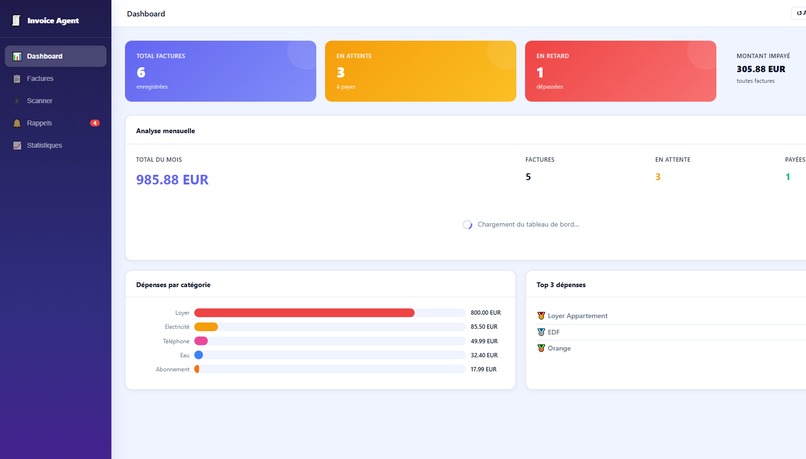Click the orange Electricité expense bar
This screenshot has width=806, height=459.
pyautogui.click(x=206, y=327)
